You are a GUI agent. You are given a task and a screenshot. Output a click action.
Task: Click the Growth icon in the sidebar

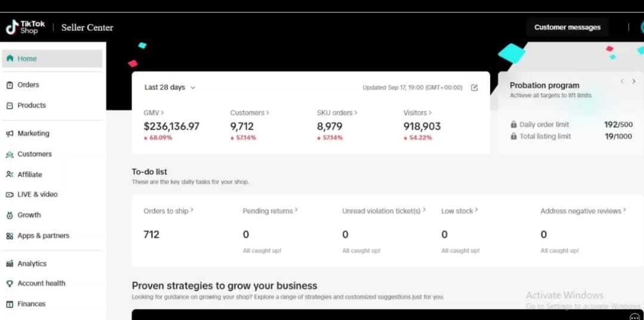(10, 215)
